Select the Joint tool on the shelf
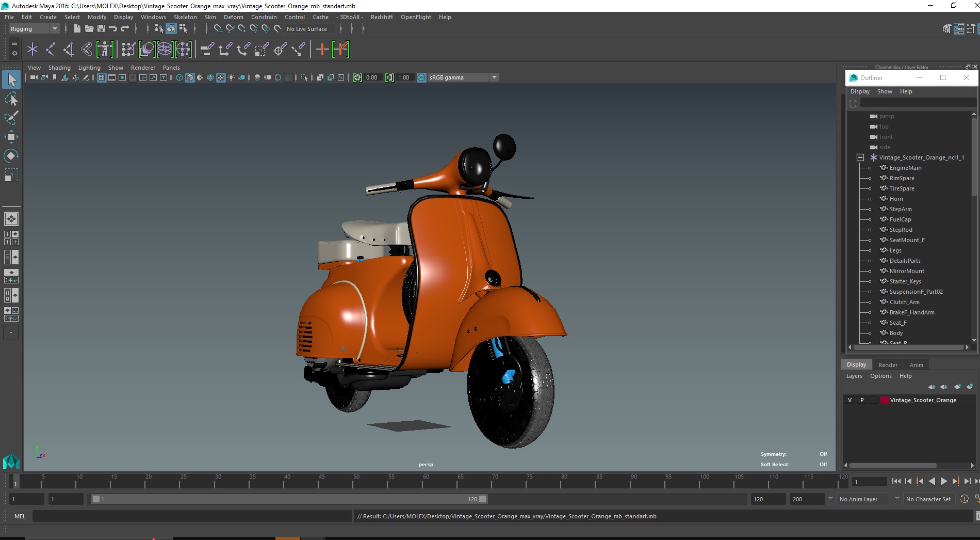The width and height of the screenshot is (980, 540). (51, 50)
